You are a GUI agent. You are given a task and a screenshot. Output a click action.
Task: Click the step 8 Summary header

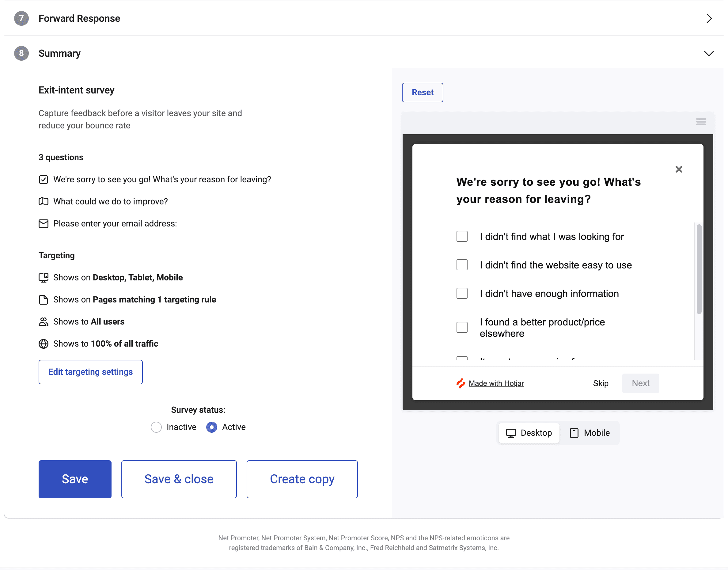coord(364,53)
